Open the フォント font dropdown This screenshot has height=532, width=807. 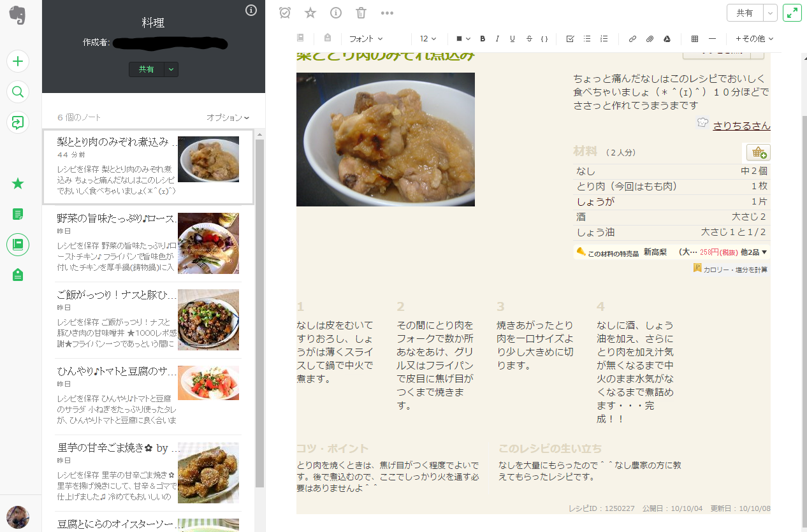pos(366,39)
